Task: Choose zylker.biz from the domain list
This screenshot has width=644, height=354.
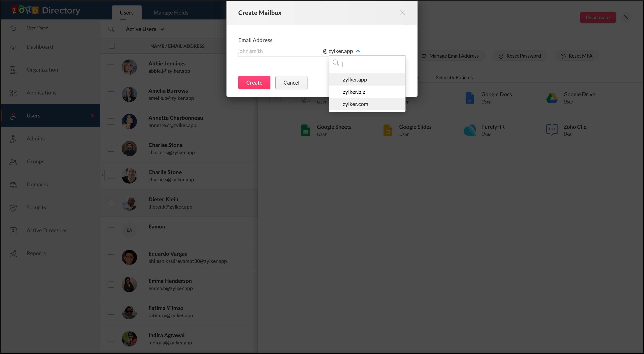Action: pos(354,92)
